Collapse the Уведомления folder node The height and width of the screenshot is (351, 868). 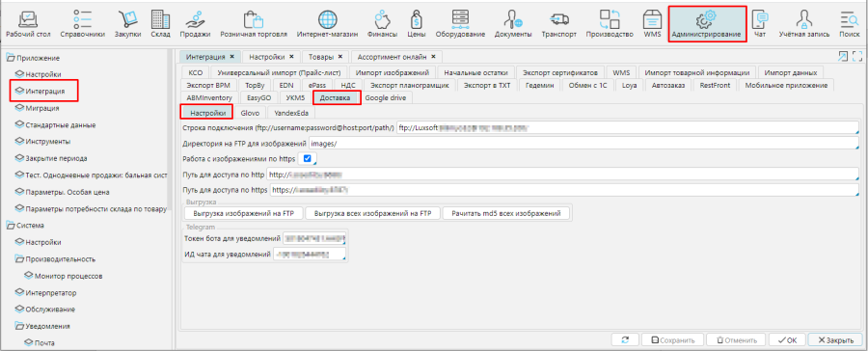(19, 326)
